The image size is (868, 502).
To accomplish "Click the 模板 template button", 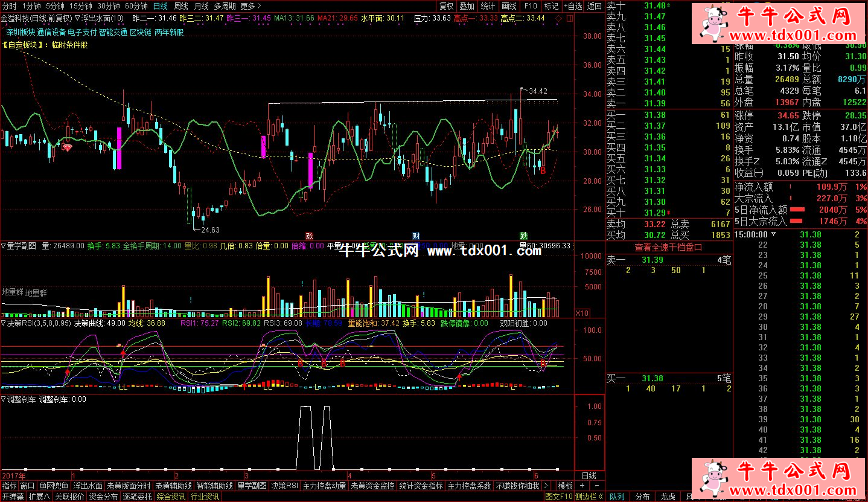I will 566,486.
